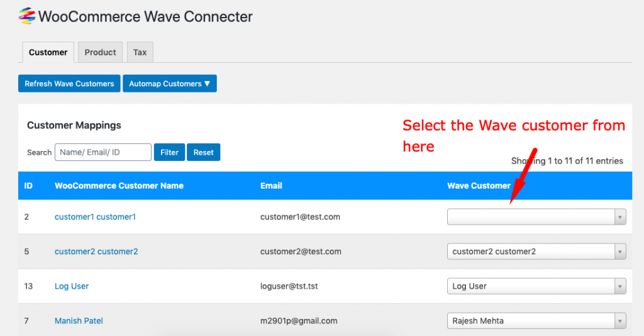The image size is (644, 336).
Task: Click the Filter button
Action: coord(169,152)
